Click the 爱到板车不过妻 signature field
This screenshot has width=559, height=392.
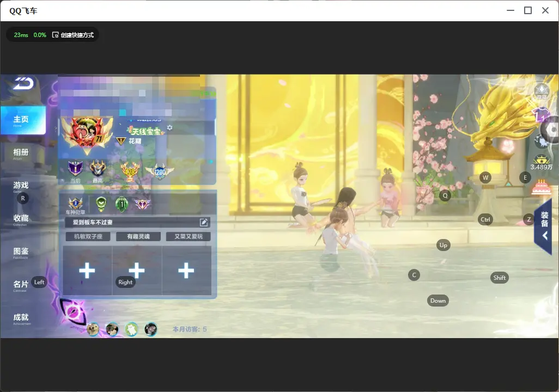pos(137,222)
